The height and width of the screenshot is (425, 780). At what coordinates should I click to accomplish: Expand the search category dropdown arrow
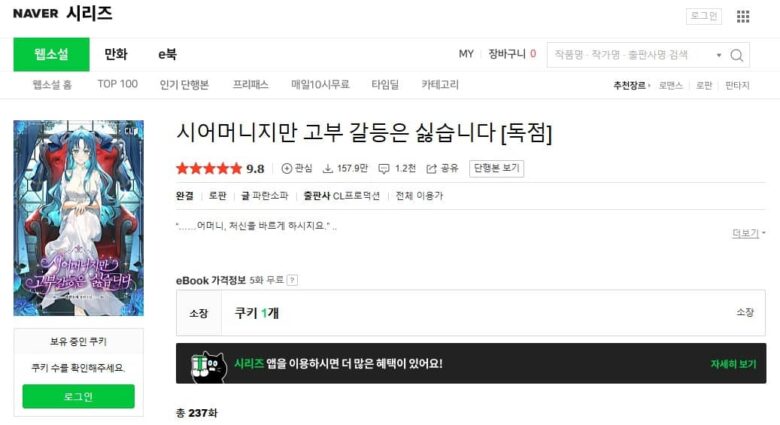pos(719,55)
